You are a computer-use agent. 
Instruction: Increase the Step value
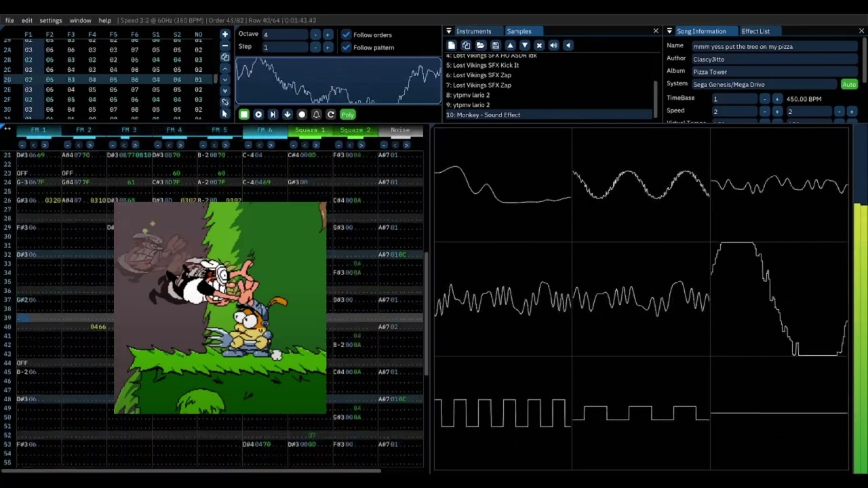click(x=328, y=47)
